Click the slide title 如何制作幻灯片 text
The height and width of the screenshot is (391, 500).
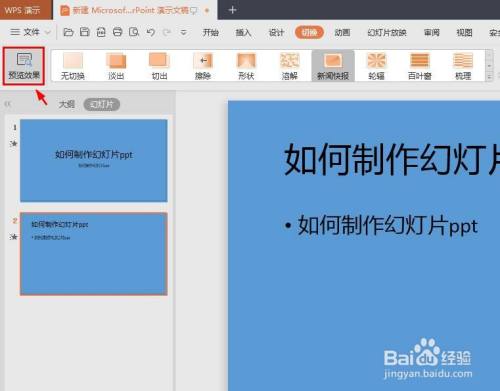tap(392, 159)
